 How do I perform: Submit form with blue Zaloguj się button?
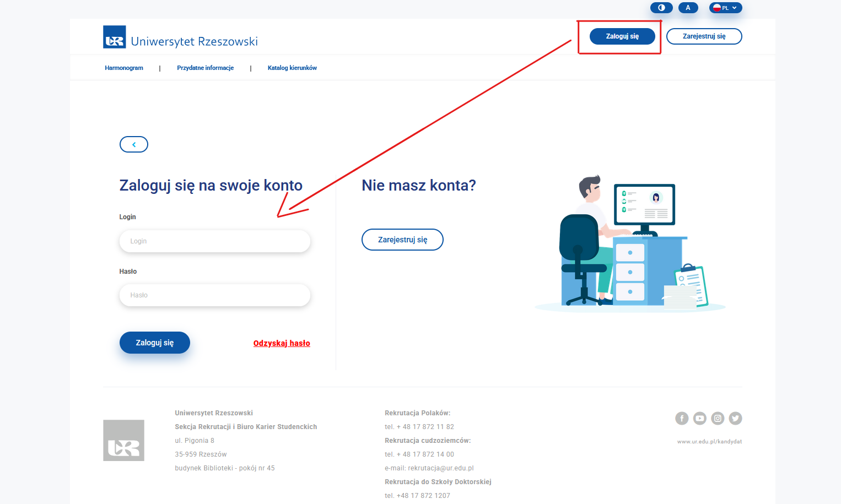155,343
